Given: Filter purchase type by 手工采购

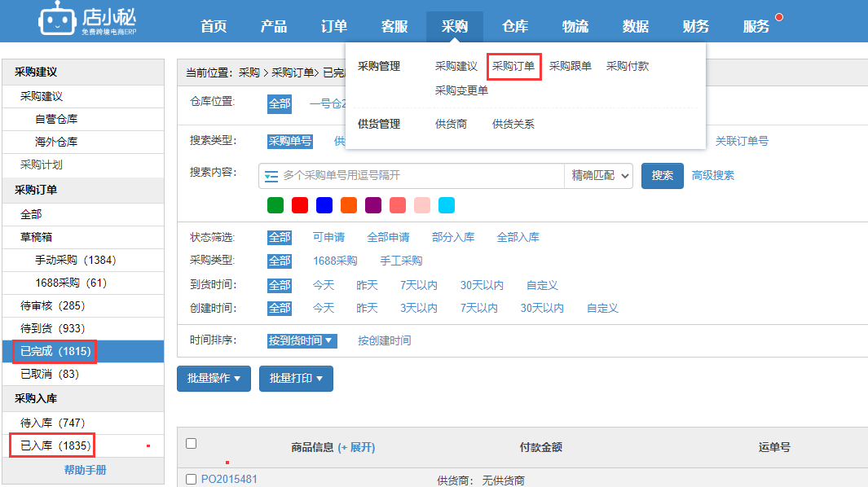Looking at the screenshot, I should (401, 261).
